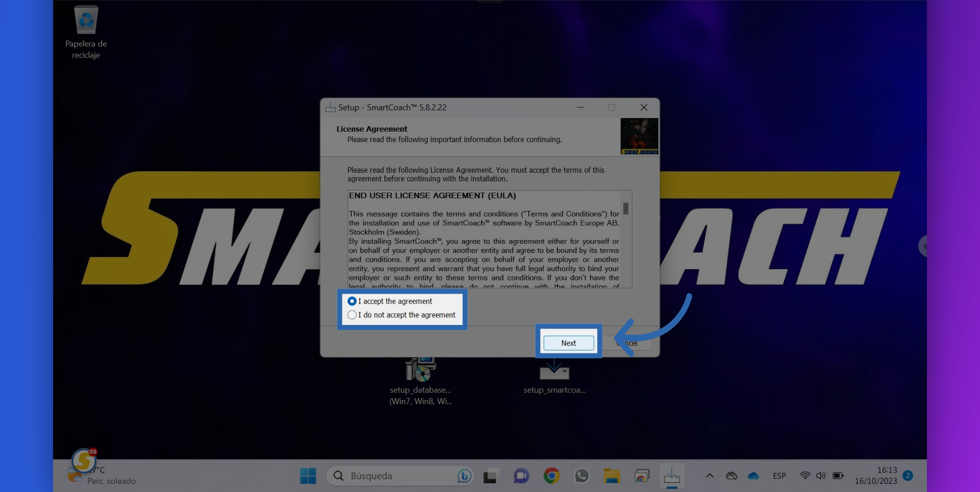Click the crossed-out cloud sync tray icon
The width and height of the screenshot is (980, 492).
click(731, 476)
